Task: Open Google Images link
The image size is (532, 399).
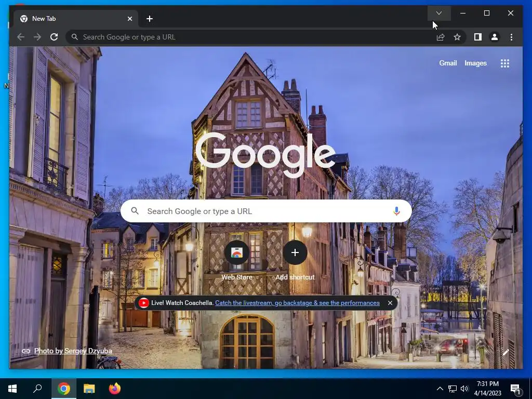Action: coord(475,63)
